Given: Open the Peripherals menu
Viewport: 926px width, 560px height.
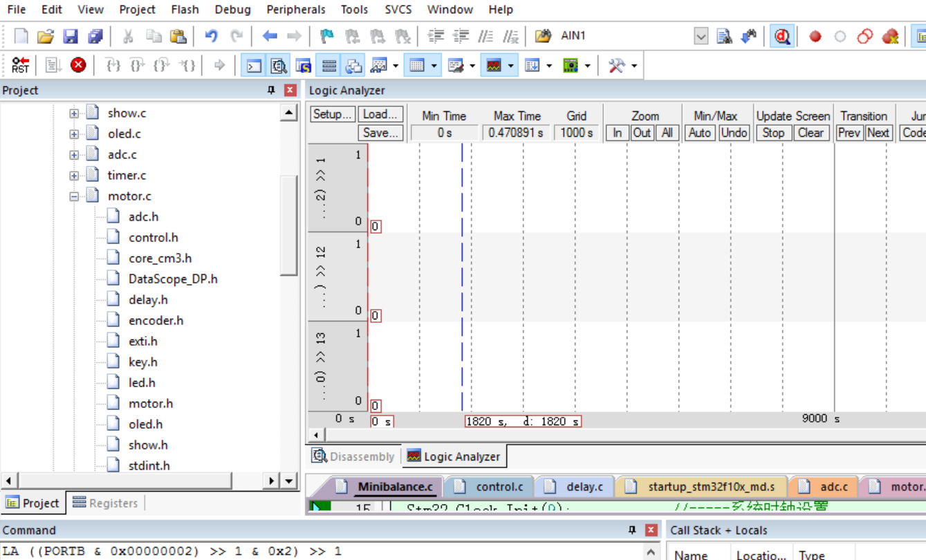Looking at the screenshot, I should tap(295, 10).
